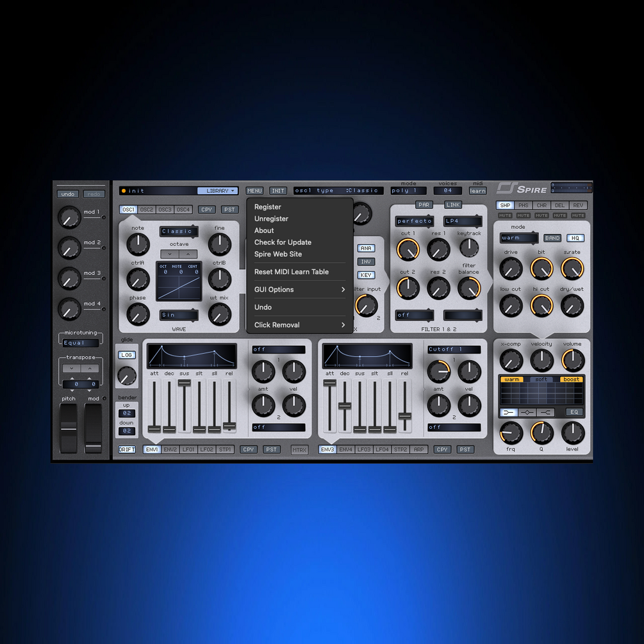The width and height of the screenshot is (644, 644).
Task: Switch to the OSC2 tab
Action: click(x=147, y=210)
